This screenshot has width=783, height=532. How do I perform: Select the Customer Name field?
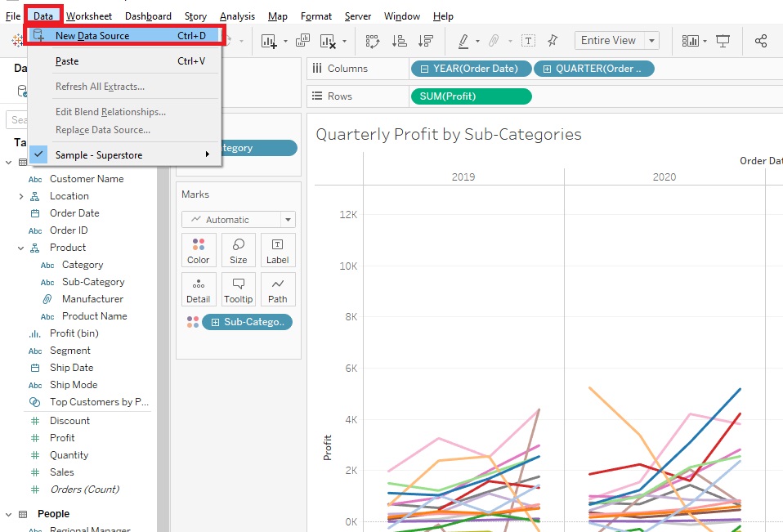87,179
